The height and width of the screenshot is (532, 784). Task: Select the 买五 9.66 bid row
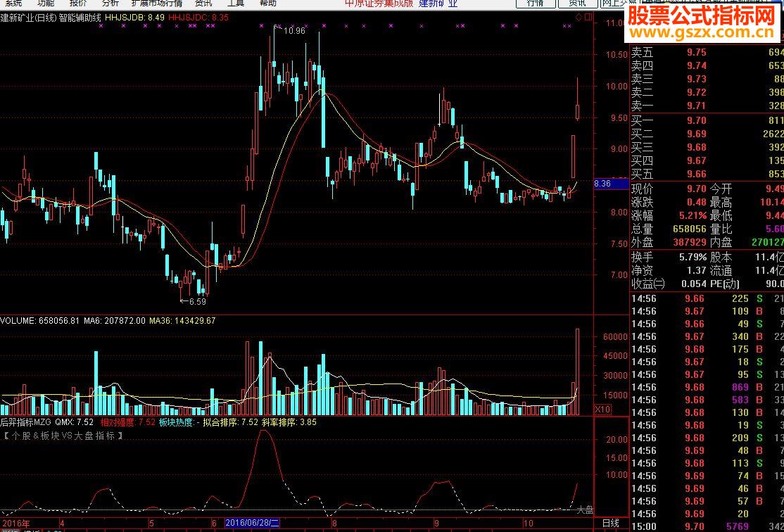coord(707,174)
